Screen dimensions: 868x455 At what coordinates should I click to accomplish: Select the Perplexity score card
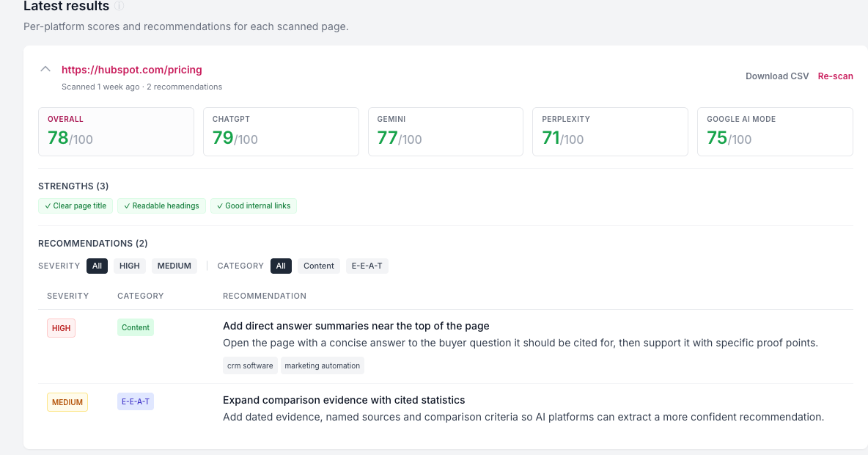coord(610,132)
